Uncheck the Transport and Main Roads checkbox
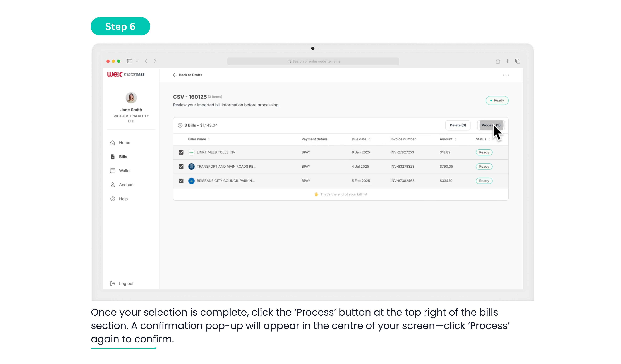 (181, 167)
